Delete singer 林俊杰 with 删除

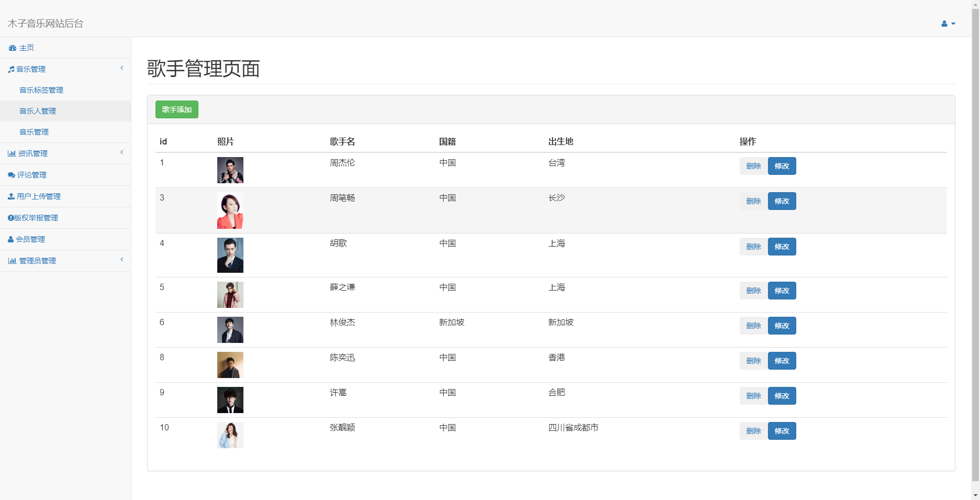(753, 326)
